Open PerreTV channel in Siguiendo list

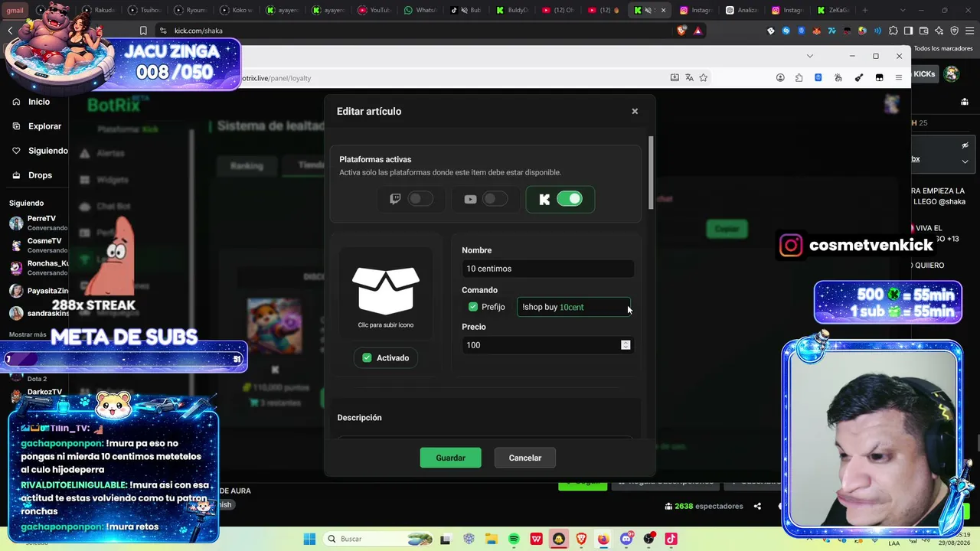38,223
